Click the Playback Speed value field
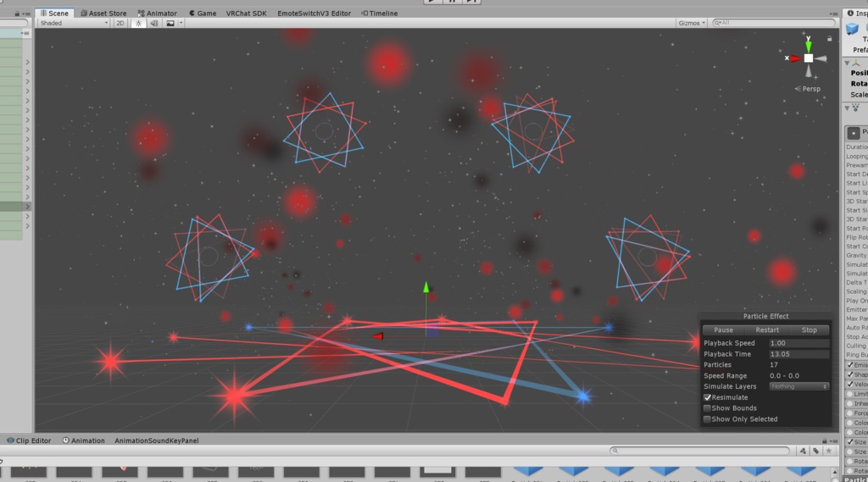 pyautogui.click(x=798, y=343)
